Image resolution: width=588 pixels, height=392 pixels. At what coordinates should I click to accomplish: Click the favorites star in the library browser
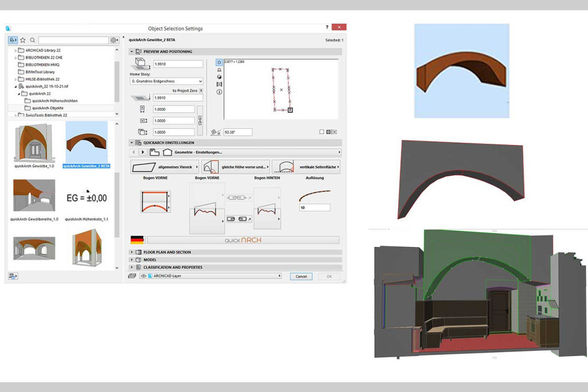pos(22,40)
